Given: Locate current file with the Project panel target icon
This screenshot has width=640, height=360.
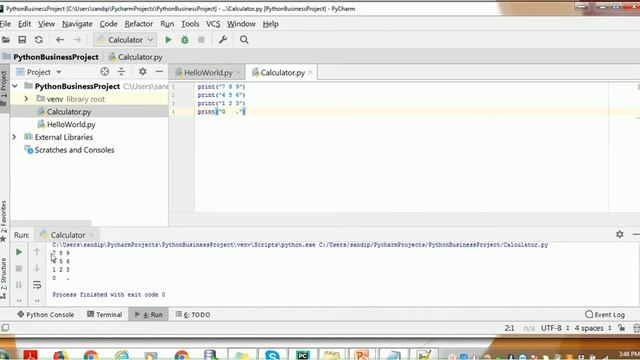Looking at the screenshot, I should point(104,72).
